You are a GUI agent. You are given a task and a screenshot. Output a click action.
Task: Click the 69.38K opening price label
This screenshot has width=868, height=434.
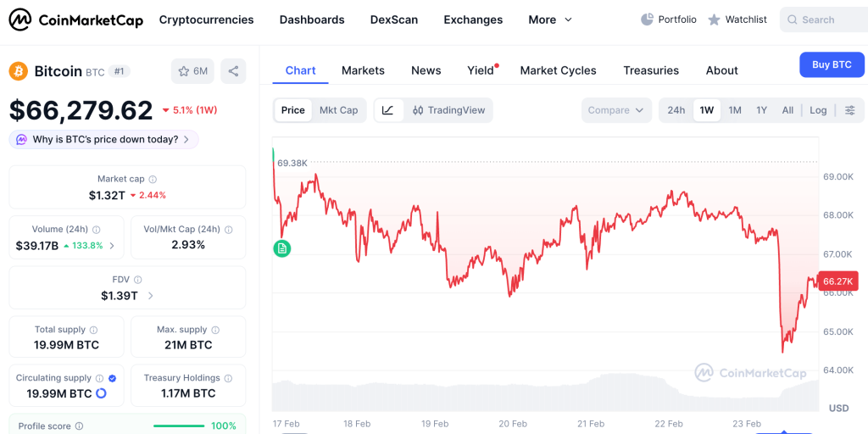[x=292, y=163]
